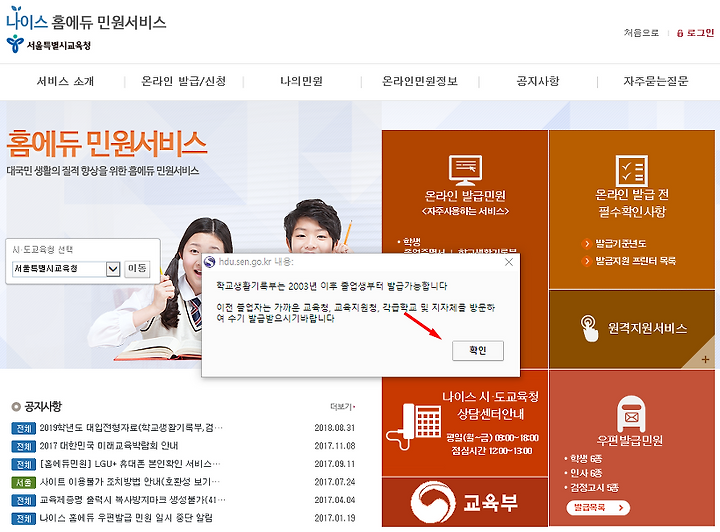The height and width of the screenshot is (532, 720).
Task: Click the 학생 6종 item
Action: pyautogui.click(x=585, y=459)
